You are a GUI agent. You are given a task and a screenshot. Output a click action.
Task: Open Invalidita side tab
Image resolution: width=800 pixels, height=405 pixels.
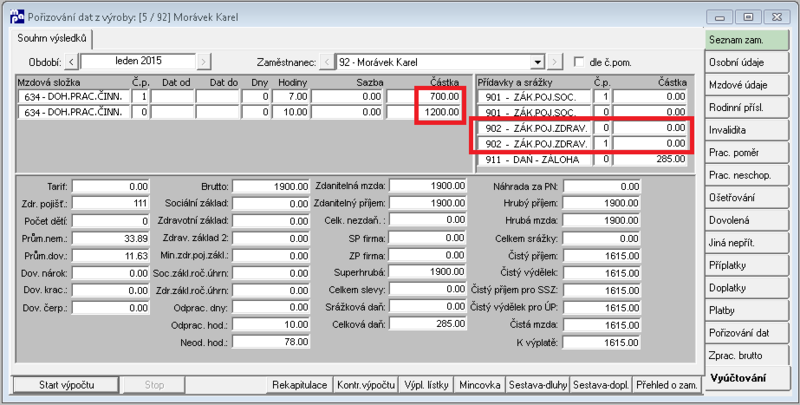[x=746, y=130]
